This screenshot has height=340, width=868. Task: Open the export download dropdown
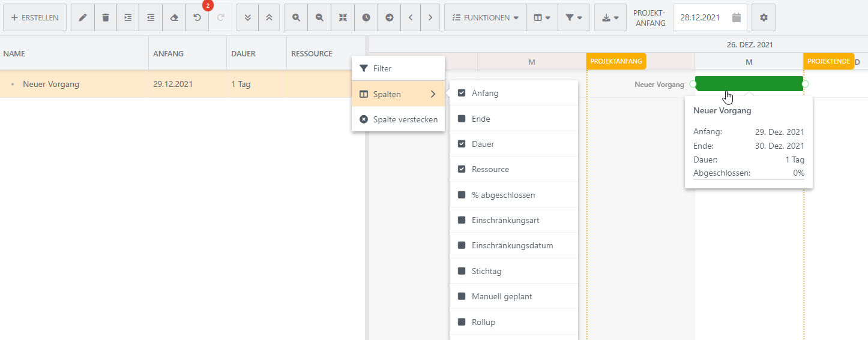(610, 17)
